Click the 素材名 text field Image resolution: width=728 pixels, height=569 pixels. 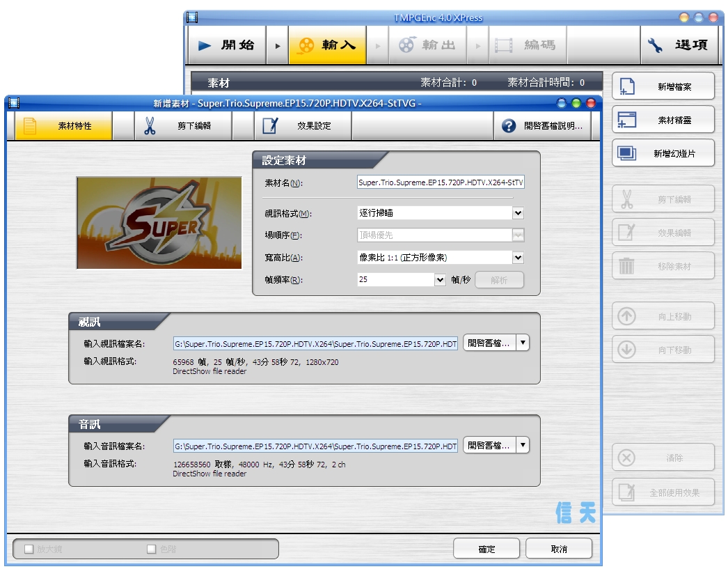pos(440,182)
